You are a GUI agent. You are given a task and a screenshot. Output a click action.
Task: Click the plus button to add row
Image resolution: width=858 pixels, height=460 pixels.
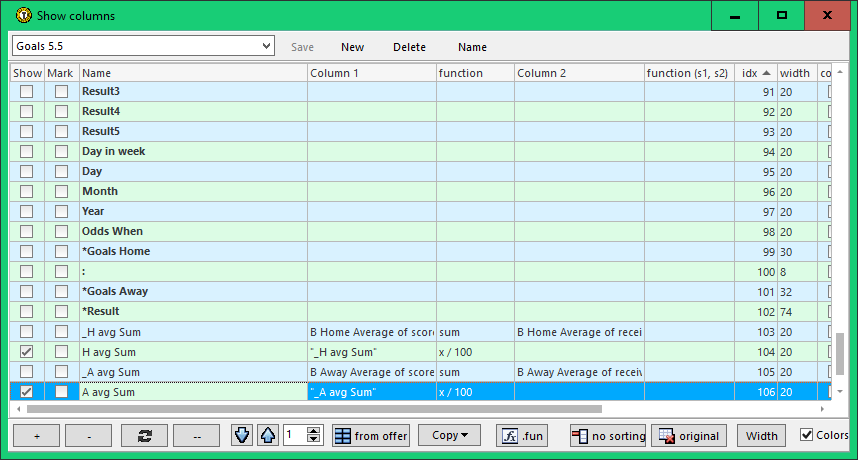click(x=36, y=436)
